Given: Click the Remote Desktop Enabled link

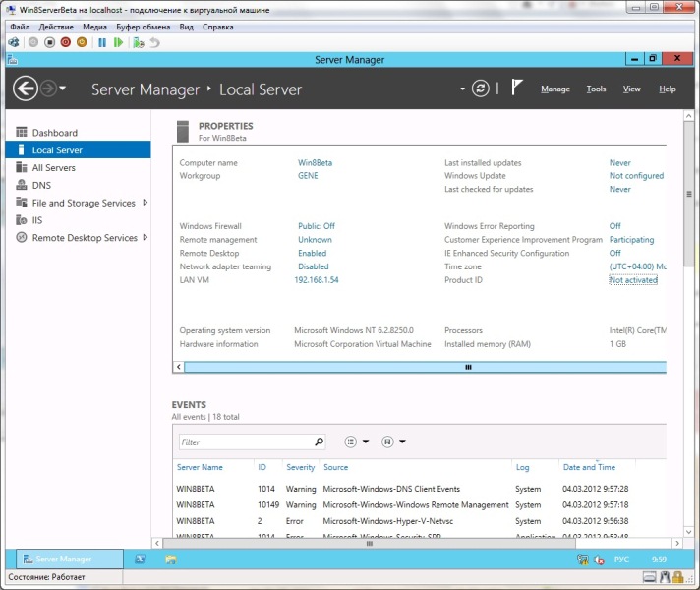Looking at the screenshot, I should 313,253.
